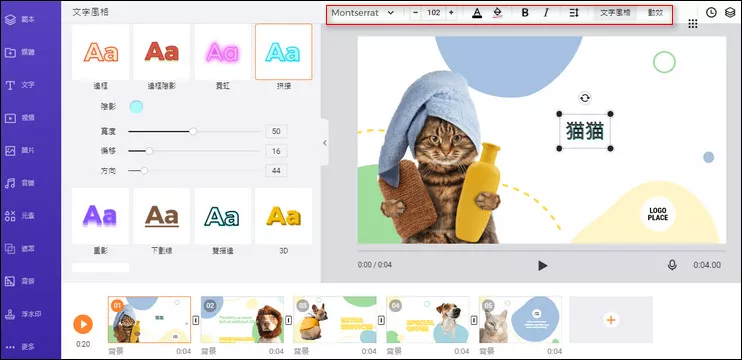Play the whole timeline with orange button
Image resolution: width=742 pixels, height=360 pixels.
83,324
